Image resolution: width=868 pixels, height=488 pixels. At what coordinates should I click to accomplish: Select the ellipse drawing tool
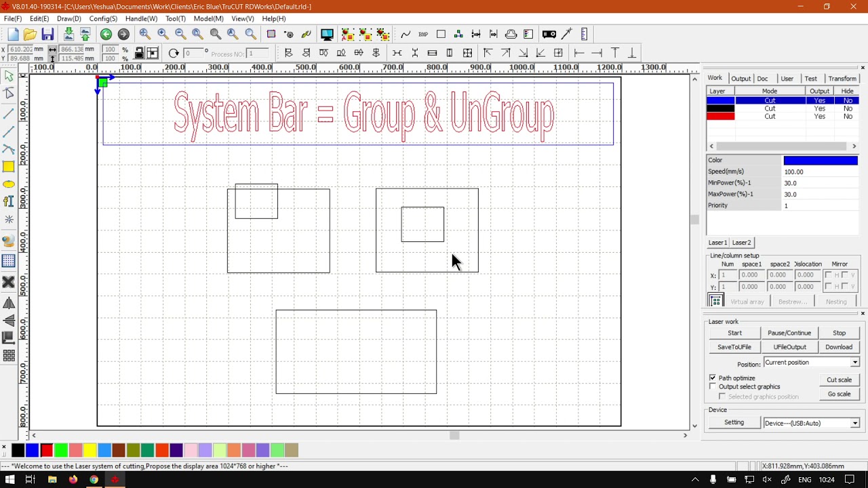(9, 184)
